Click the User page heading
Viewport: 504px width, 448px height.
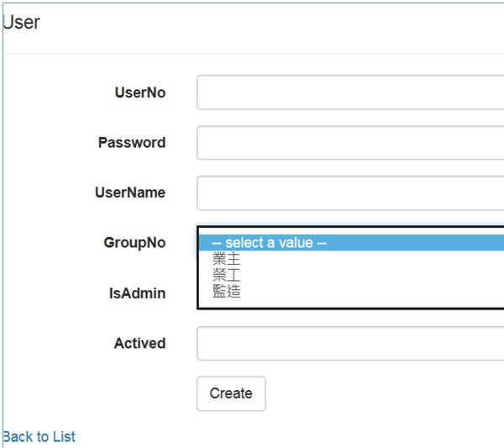[x=21, y=23]
